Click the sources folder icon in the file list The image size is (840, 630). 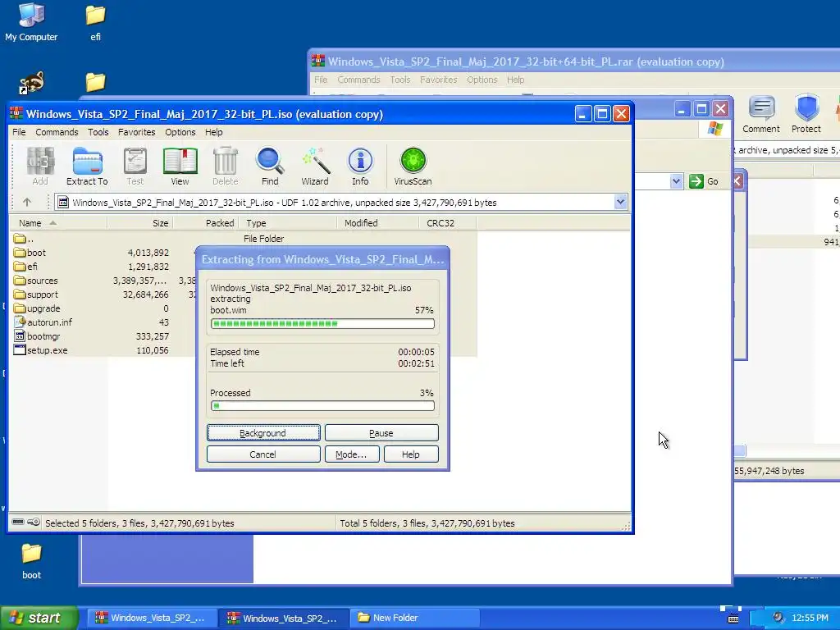click(20, 281)
